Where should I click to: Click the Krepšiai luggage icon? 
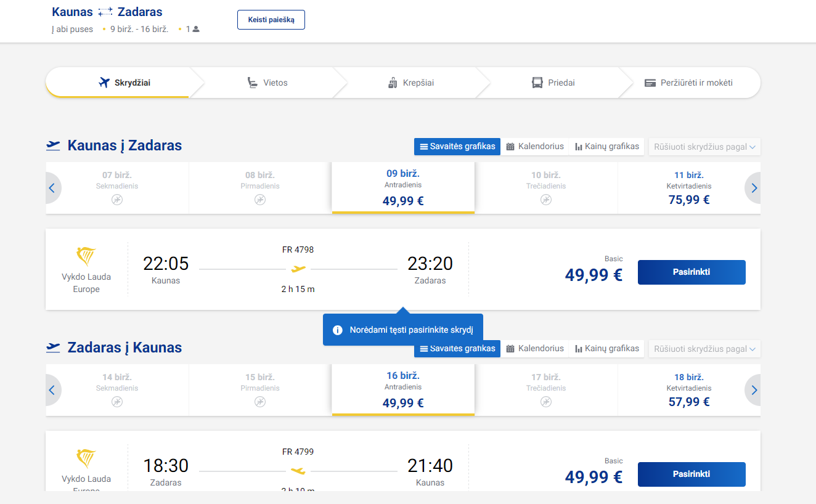pyautogui.click(x=393, y=83)
